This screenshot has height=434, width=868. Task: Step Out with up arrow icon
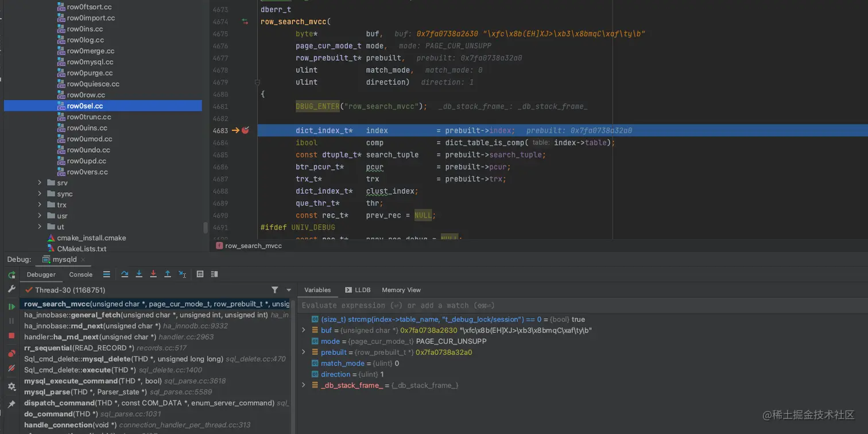point(168,274)
